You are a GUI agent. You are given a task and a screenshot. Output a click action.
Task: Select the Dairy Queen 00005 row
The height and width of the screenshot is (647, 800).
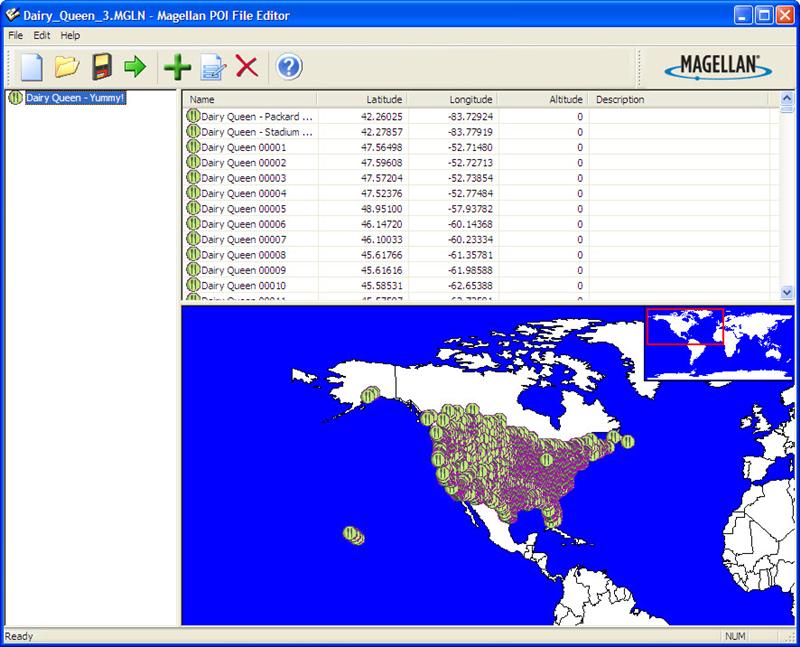[x=243, y=209]
